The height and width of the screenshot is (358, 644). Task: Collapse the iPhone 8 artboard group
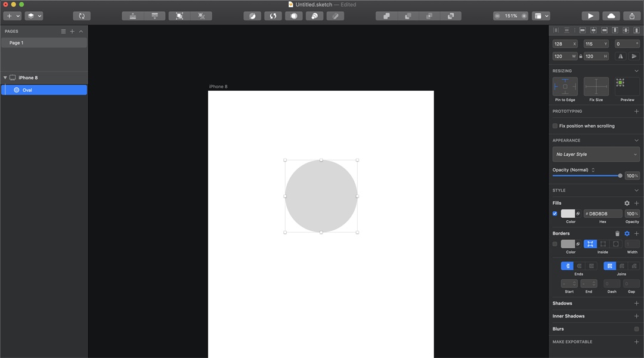click(5, 78)
